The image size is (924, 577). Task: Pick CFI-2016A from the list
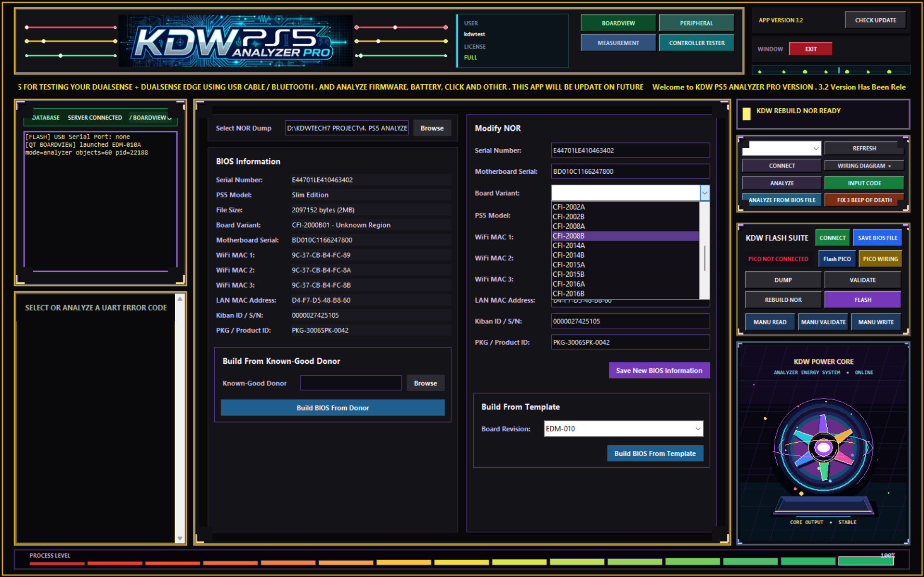625,284
